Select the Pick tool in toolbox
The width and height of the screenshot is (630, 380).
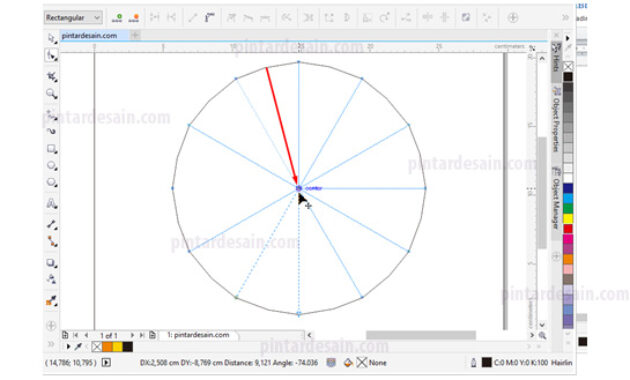pos(51,39)
